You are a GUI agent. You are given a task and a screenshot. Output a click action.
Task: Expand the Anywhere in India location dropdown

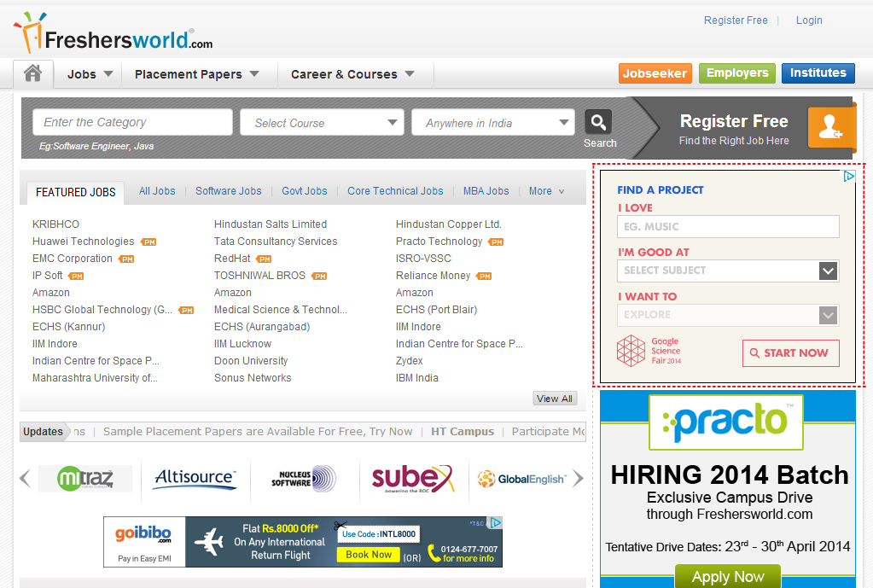(492, 122)
